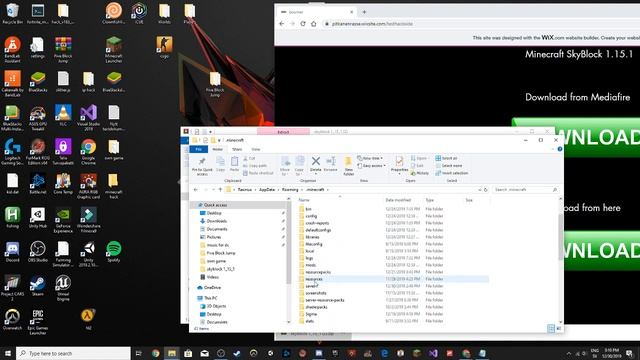Viewport: 640px width, 360px height.
Task: Click the file list vertical scrollbar
Action: (560, 237)
